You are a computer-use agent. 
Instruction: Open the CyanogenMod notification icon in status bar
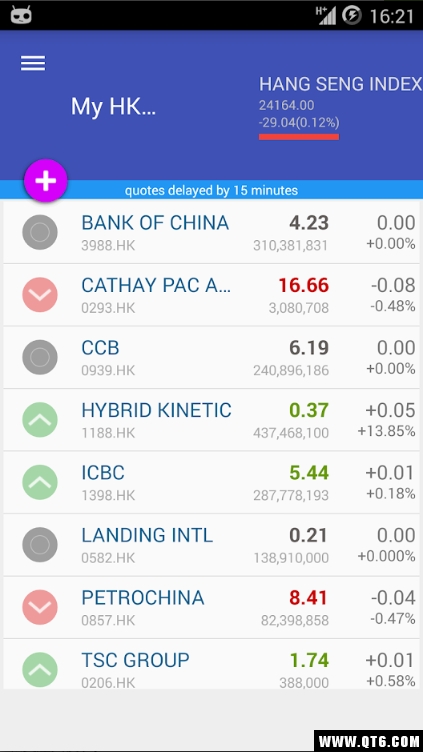click(21, 15)
